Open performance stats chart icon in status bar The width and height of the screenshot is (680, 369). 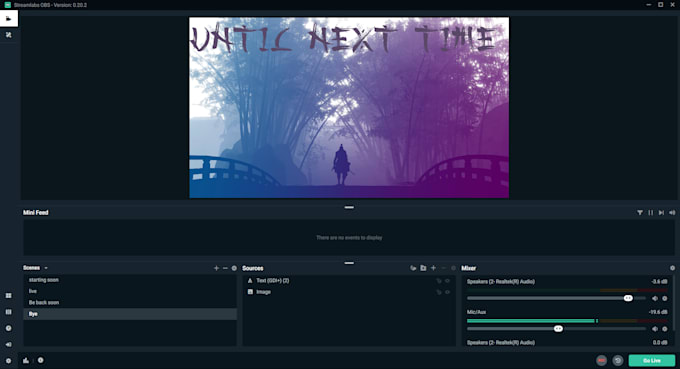26,360
